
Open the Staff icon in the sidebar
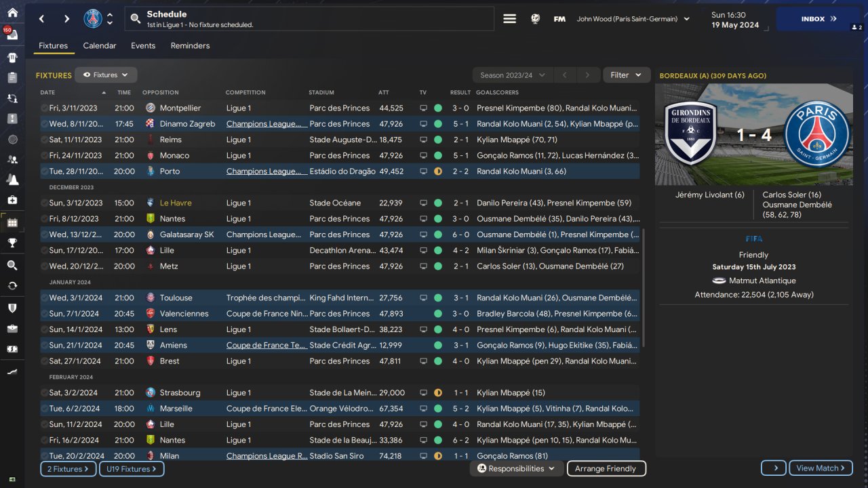click(12, 159)
